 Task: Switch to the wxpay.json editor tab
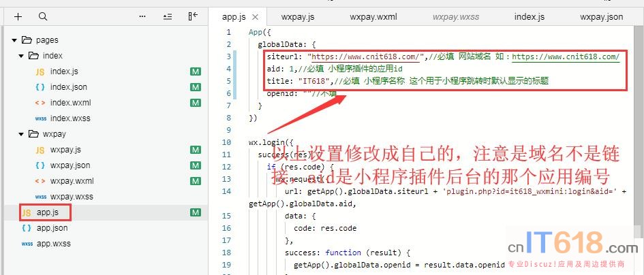601,17
